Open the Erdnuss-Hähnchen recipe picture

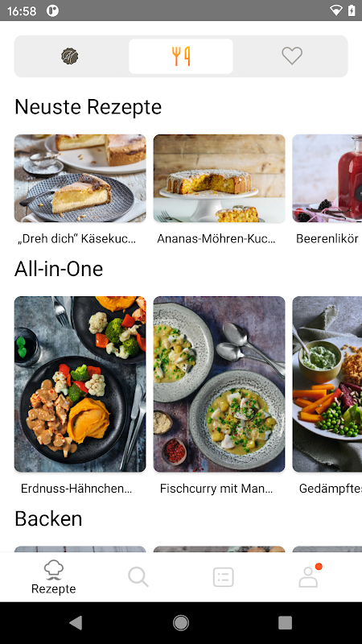coord(80,384)
